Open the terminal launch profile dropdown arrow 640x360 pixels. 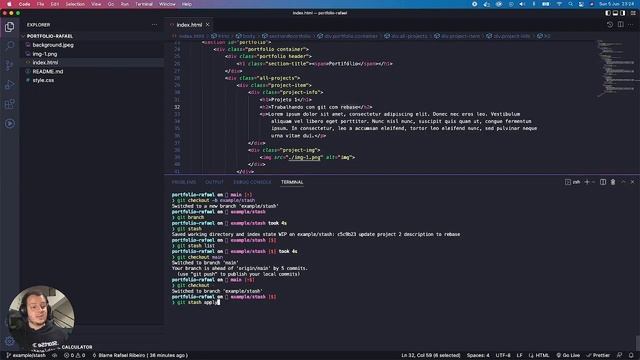point(593,182)
